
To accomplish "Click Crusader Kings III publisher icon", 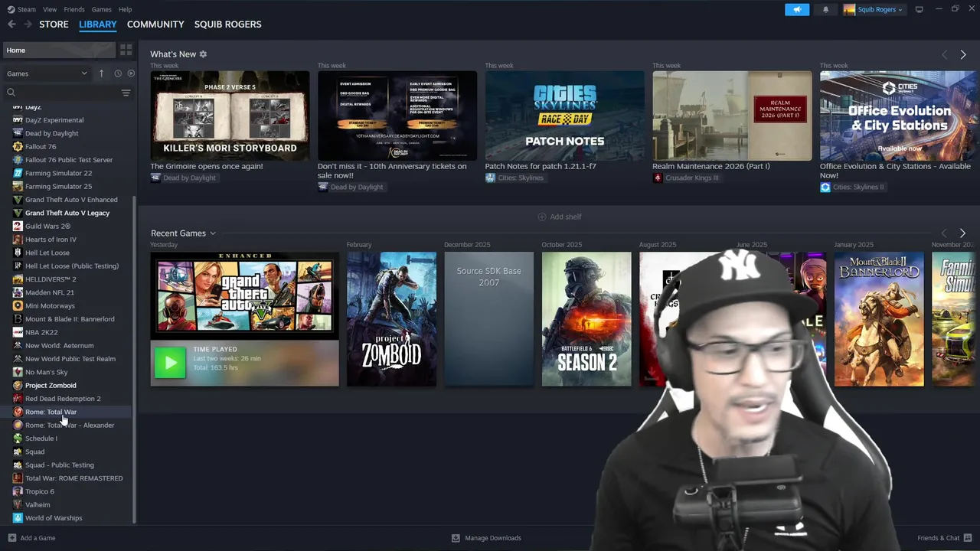I will [658, 178].
